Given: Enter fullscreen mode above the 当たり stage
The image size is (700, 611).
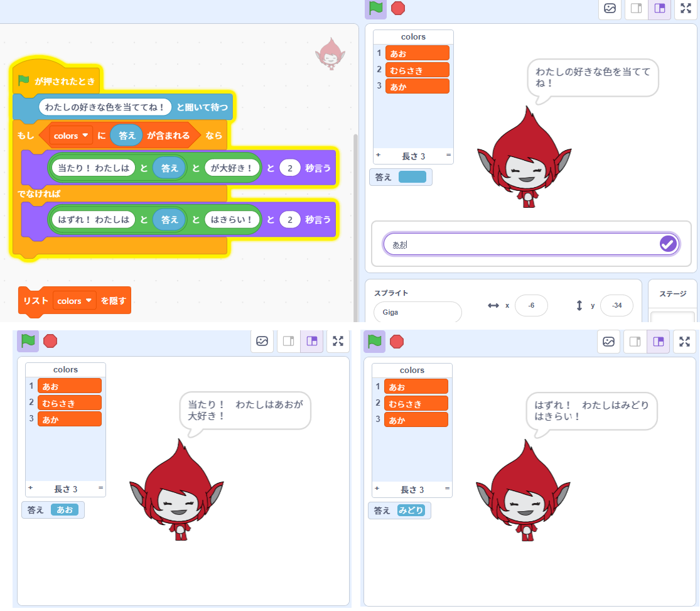Looking at the screenshot, I should tap(338, 341).
